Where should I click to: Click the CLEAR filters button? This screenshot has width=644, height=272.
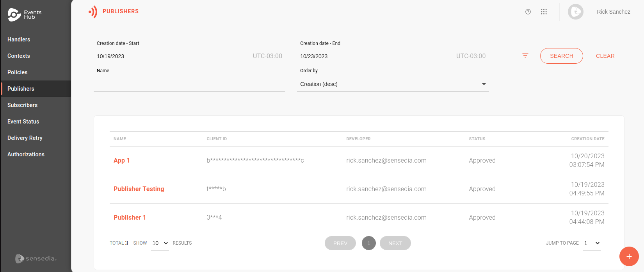coord(605,56)
